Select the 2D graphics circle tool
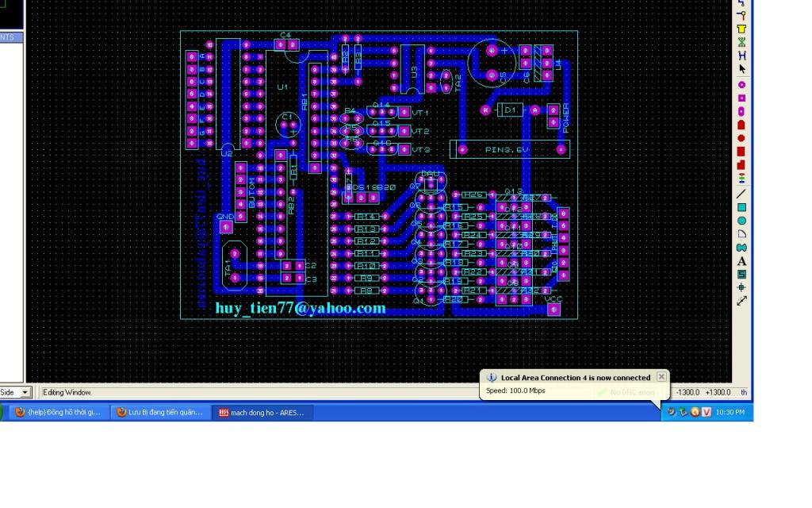The width and height of the screenshot is (812, 508). [741, 221]
